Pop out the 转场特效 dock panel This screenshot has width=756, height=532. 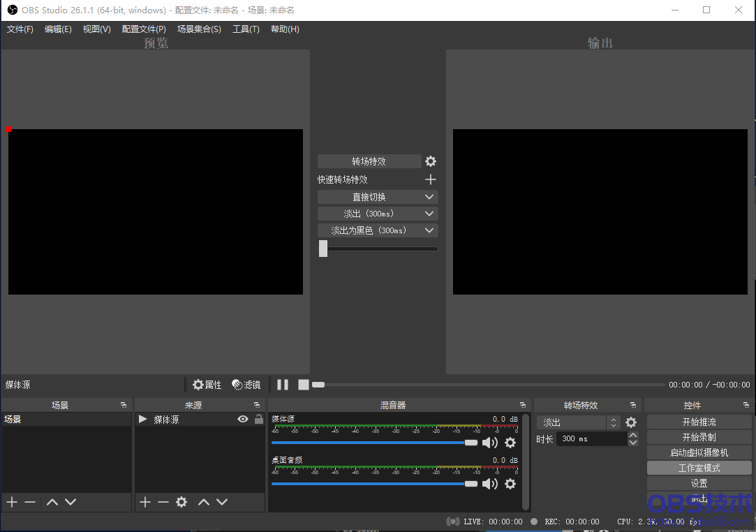click(633, 405)
